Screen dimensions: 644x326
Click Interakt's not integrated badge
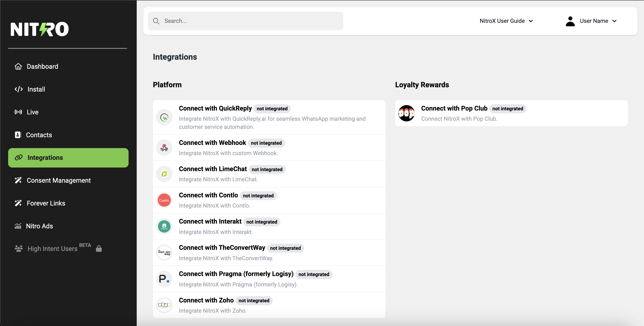[262, 222]
